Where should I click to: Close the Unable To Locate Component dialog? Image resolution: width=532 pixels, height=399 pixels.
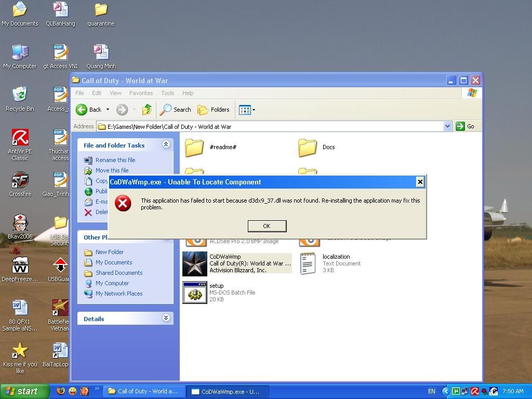[x=420, y=182]
